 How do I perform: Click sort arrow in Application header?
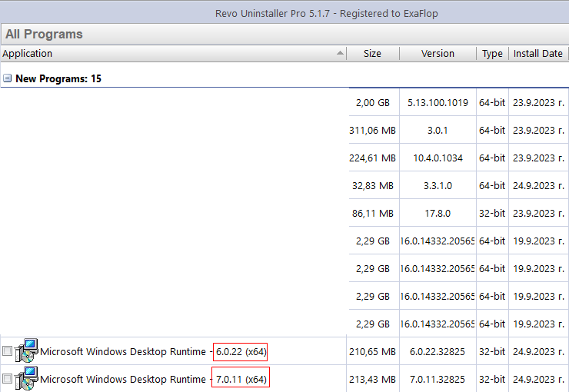coord(340,53)
